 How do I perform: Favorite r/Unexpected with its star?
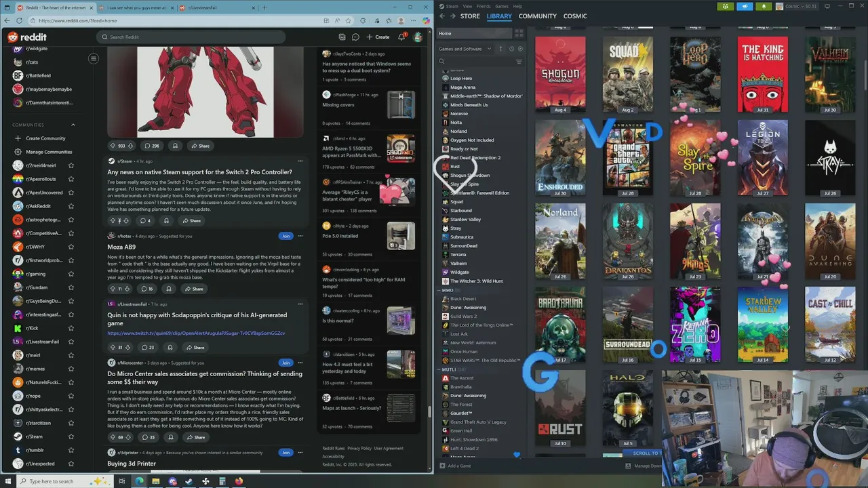(71, 464)
